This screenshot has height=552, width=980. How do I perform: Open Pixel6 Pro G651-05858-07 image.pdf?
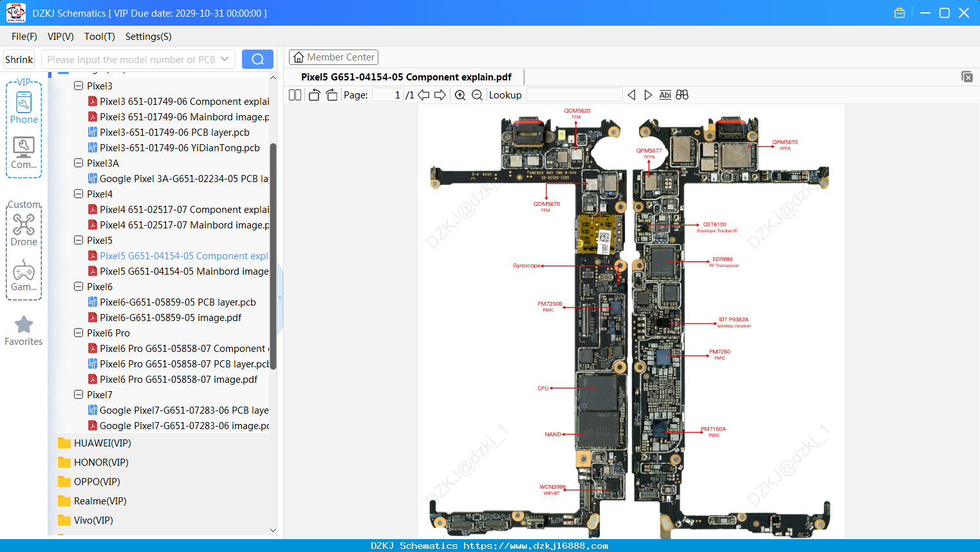point(172,380)
